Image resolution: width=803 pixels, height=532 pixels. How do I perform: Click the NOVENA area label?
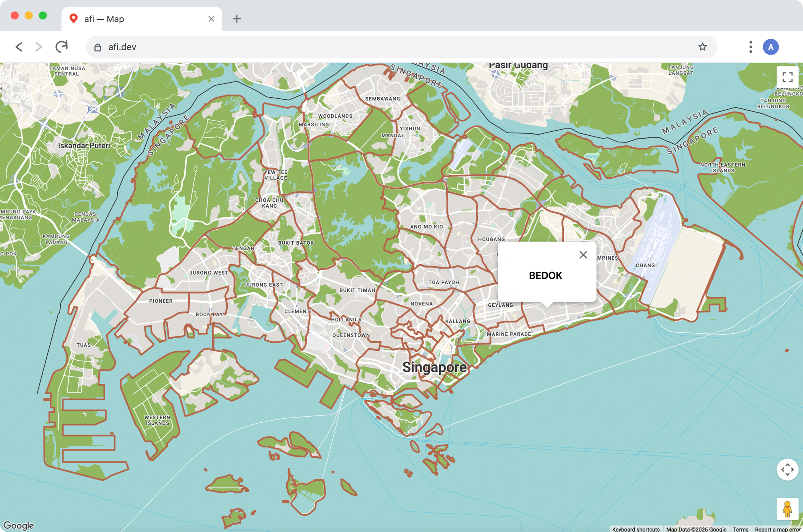click(x=422, y=304)
